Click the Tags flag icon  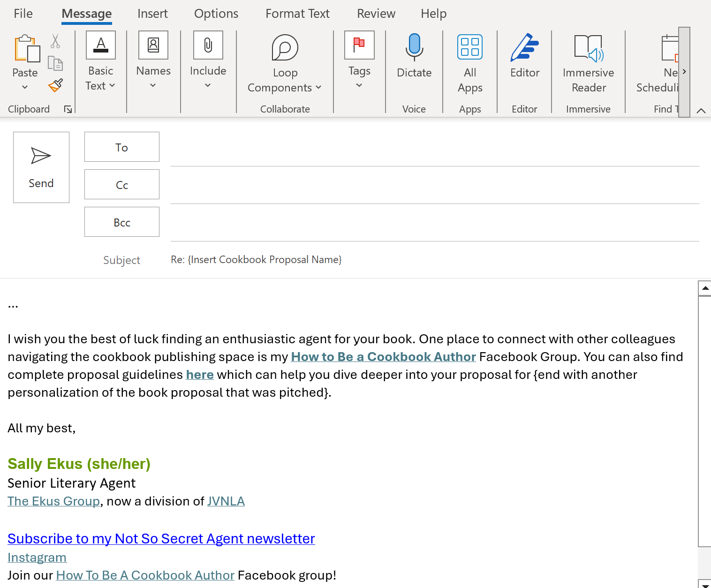(359, 45)
